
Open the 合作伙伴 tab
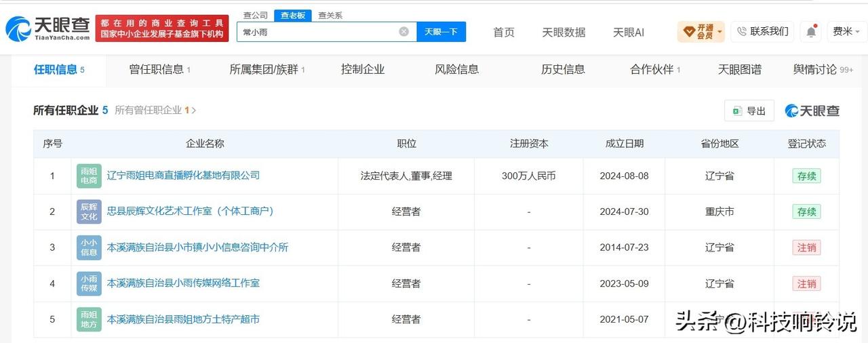tap(655, 69)
